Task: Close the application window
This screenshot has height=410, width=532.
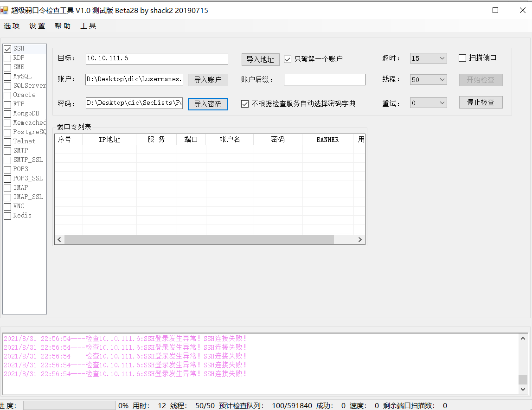Action: [x=523, y=10]
